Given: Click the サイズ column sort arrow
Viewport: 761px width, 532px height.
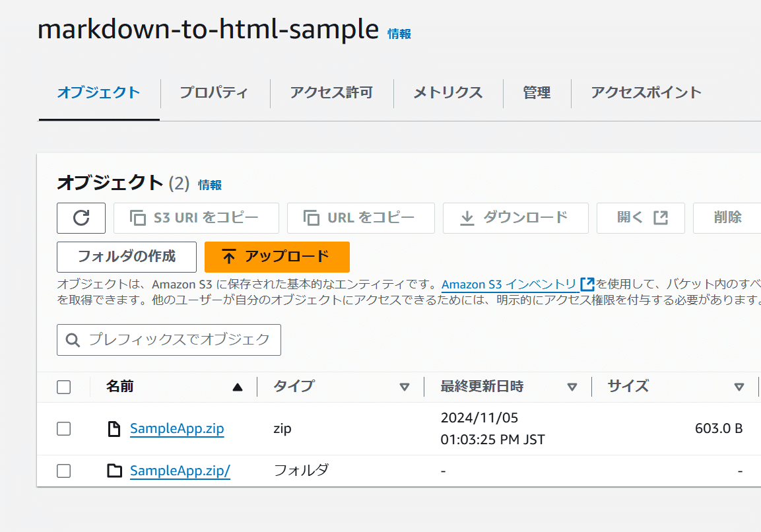Looking at the screenshot, I should 739,387.
